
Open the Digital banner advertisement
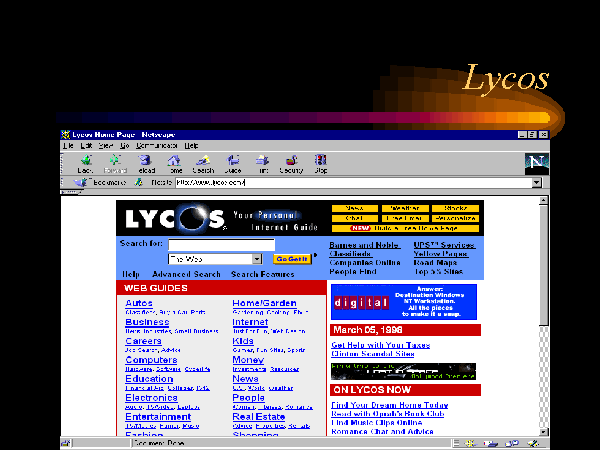[360, 303]
